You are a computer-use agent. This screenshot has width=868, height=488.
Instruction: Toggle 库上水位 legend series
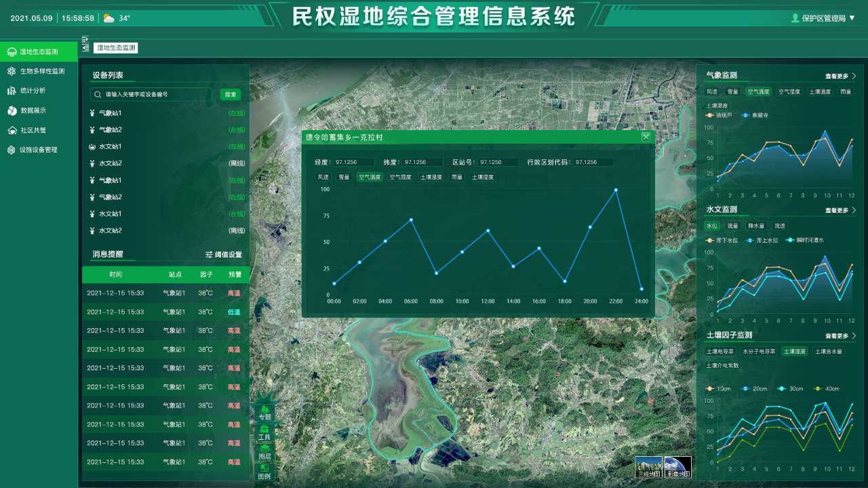pyautogui.click(x=762, y=240)
